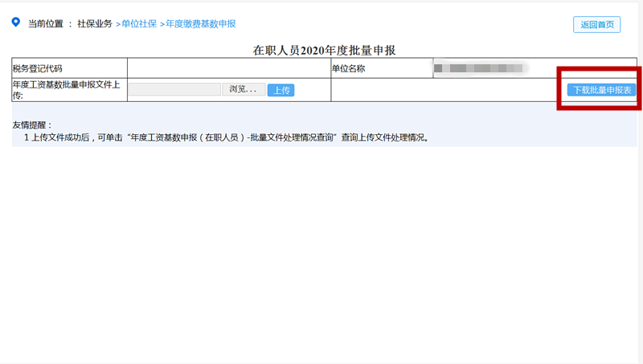Select the 税务登记代码 label cell

[69, 68]
